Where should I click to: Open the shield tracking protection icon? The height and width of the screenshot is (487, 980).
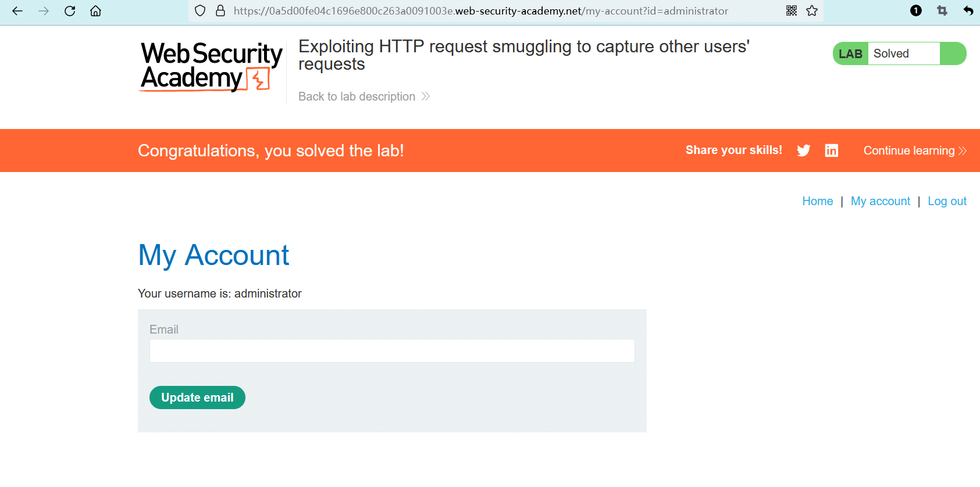pos(200,11)
